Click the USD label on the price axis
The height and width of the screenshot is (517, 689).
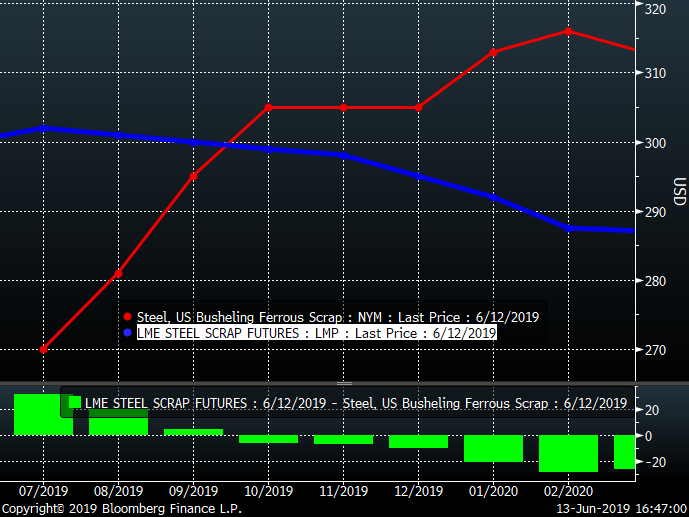(x=679, y=190)
